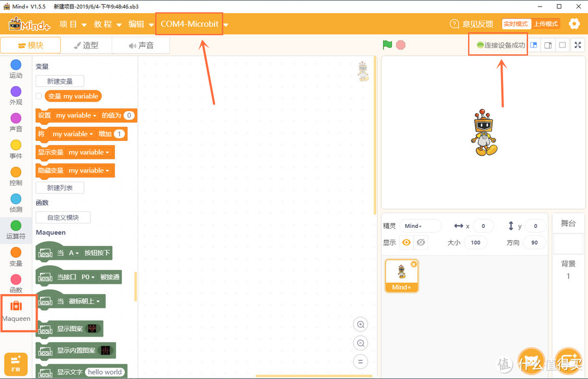Open the feedback help icon

[454, 24]
